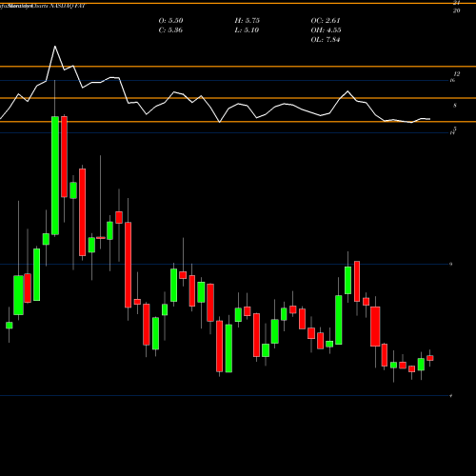The image size is (476, 476).
Task: Click the low price label 'L: 5.10'
Action: pyautogui.click(x=248, y=30)
